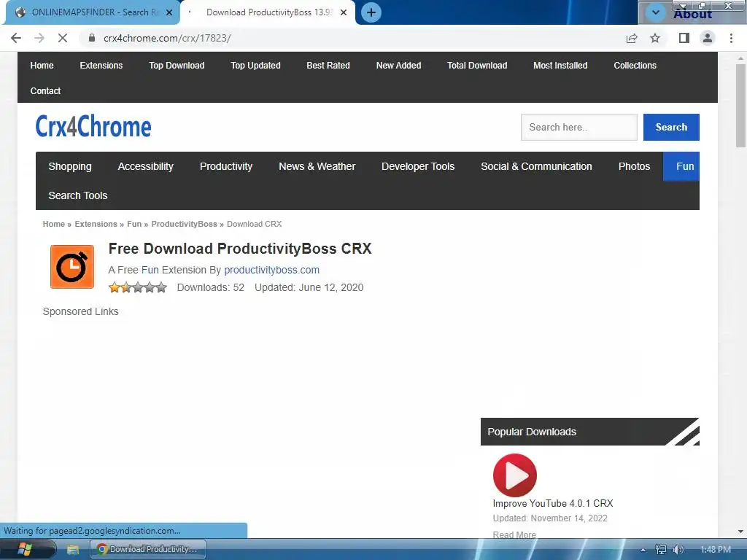Screen dimensions: 747x560
Task: Open Collections menu item
Action: point(635,65)
